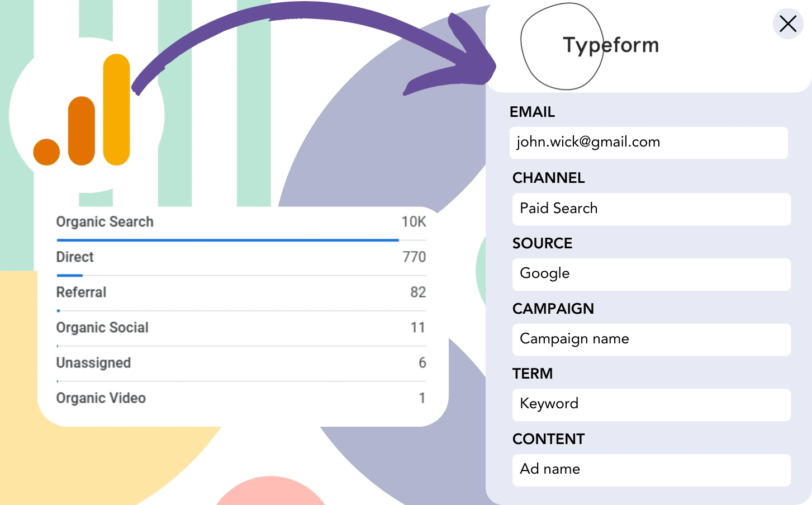Select the Unassigned channel row label
This screenshot has height=505, width=812.
(93, 363)
